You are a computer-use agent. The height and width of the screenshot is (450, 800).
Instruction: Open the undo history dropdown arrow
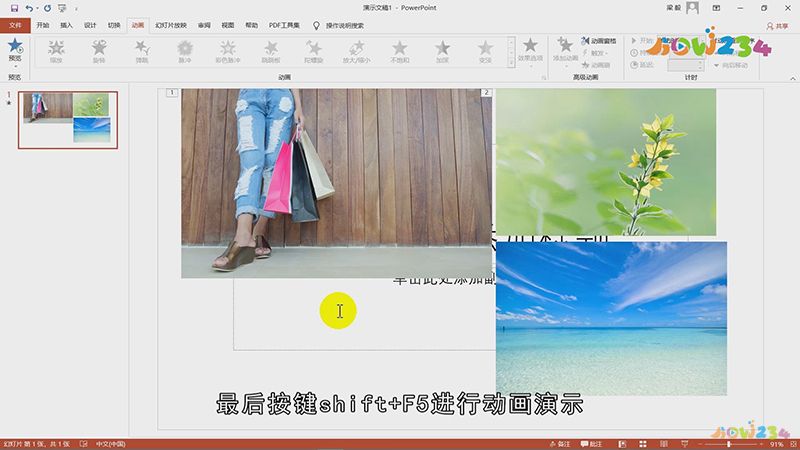click(x=37, y=9)
